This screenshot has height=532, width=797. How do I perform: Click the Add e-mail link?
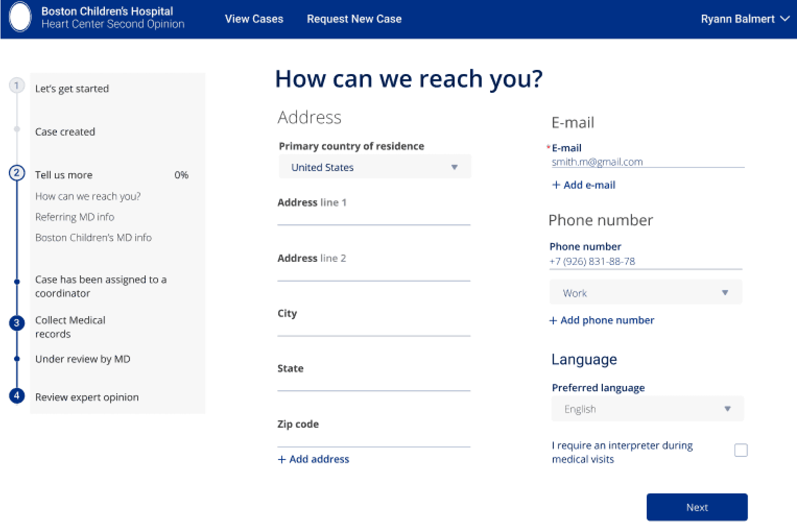(x=584, y=185)
